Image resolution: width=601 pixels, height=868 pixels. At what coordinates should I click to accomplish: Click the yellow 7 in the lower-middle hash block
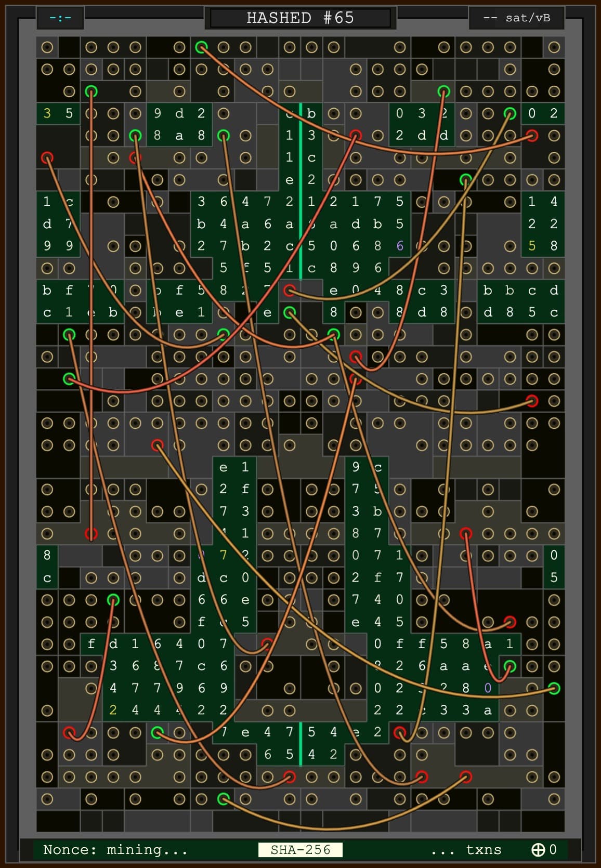[x=223, y=555]
